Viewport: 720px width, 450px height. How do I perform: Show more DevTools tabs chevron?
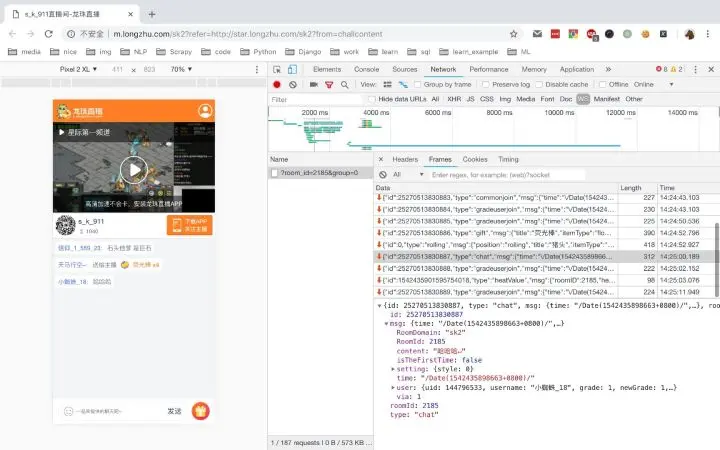608,69
